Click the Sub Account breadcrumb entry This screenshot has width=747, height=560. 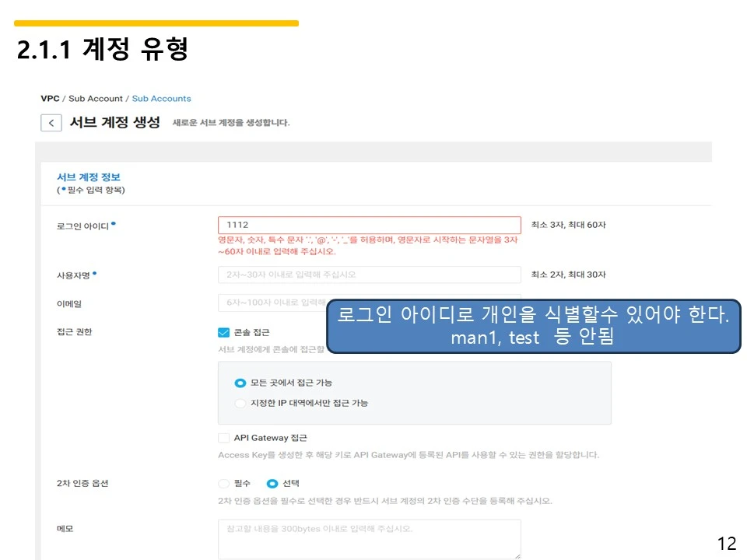[x=96, y=99]
